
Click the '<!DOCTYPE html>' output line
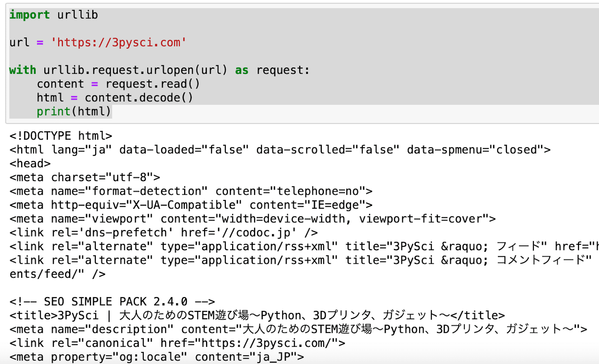tap(61, 136)
